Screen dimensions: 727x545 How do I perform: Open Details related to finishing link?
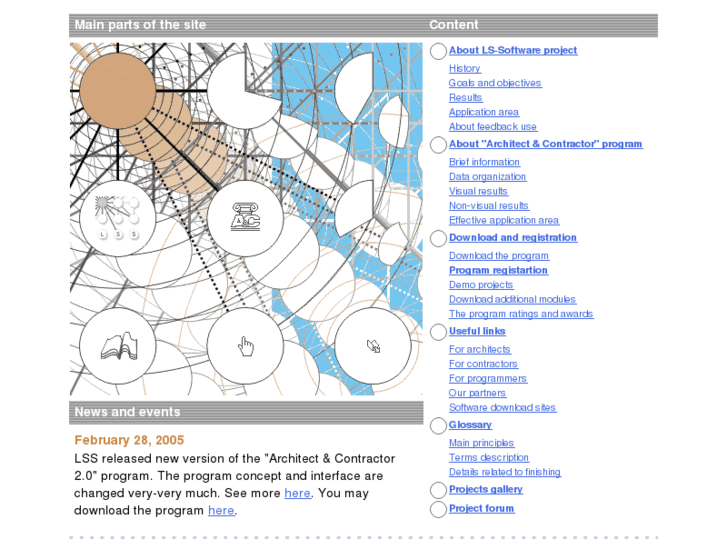[504, 472]
